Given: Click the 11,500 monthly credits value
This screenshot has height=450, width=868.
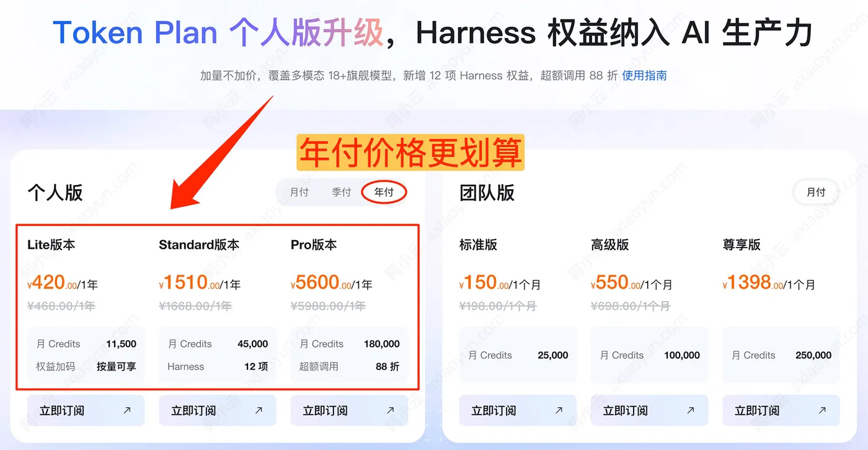Looking at the screenshot, I should pos(121,344).
